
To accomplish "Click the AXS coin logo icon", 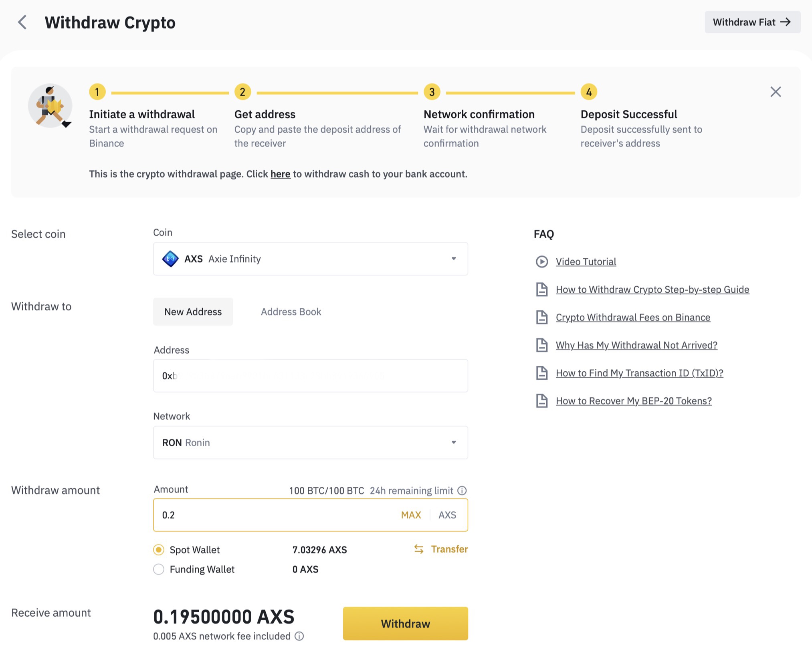I will click(170, 259).
